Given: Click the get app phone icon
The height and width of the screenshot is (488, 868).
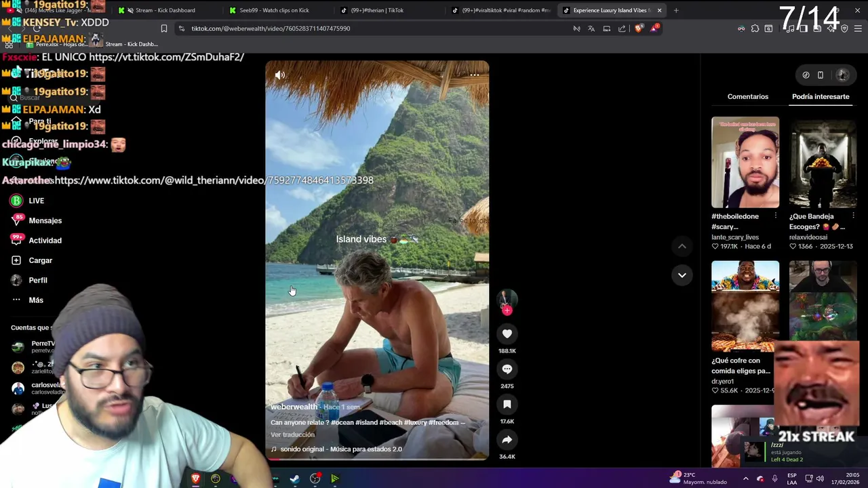Looking at the screenshot, I should [x=820, y=75].
